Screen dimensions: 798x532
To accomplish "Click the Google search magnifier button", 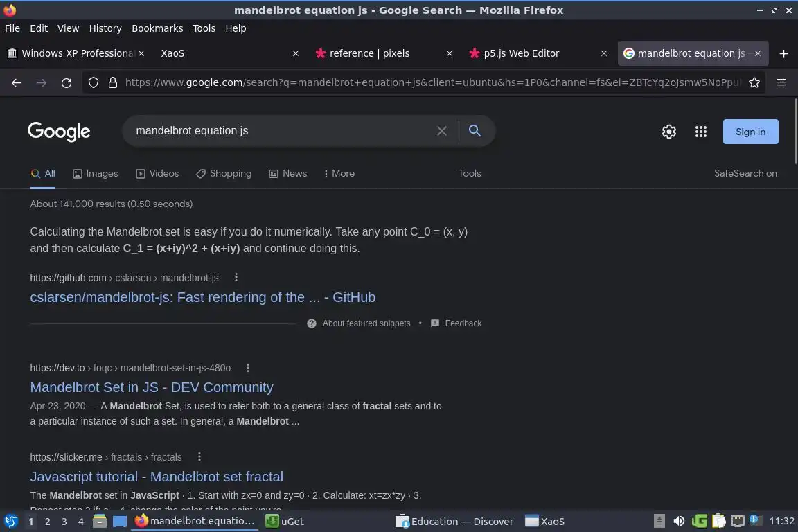I will [x=475, y=131].
